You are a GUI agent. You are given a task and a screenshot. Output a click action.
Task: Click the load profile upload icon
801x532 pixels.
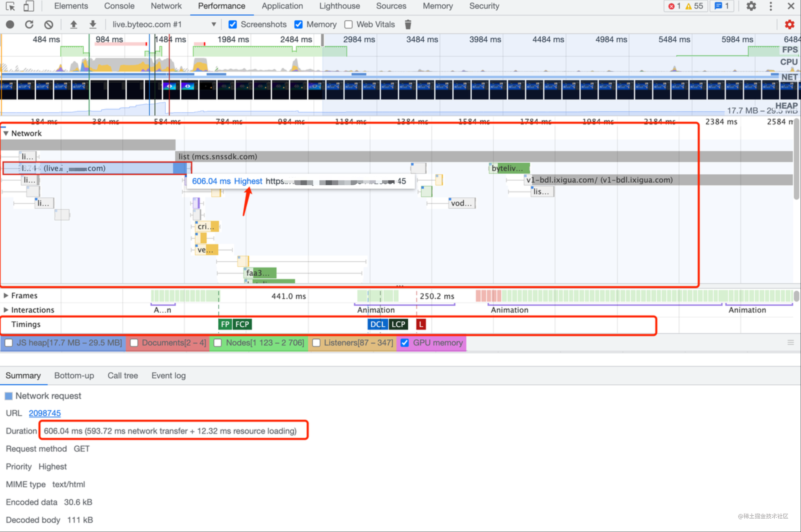(x=73, y=24)
